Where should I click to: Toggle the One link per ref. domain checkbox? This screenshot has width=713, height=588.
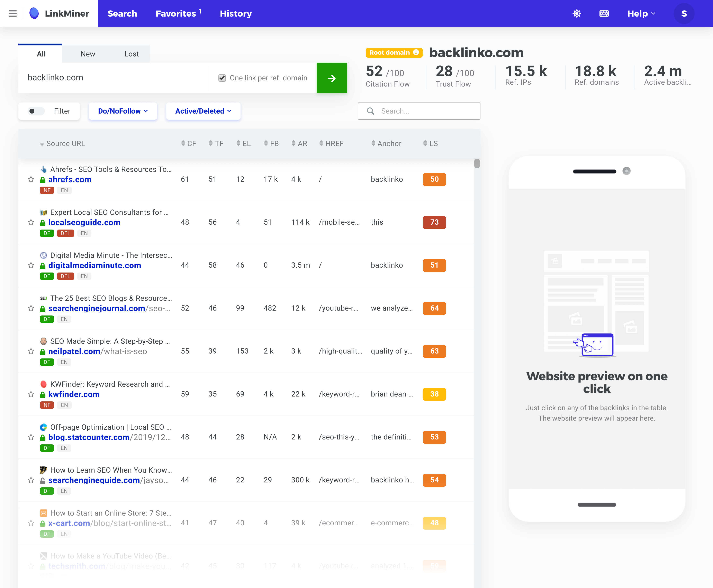point(223,78)
